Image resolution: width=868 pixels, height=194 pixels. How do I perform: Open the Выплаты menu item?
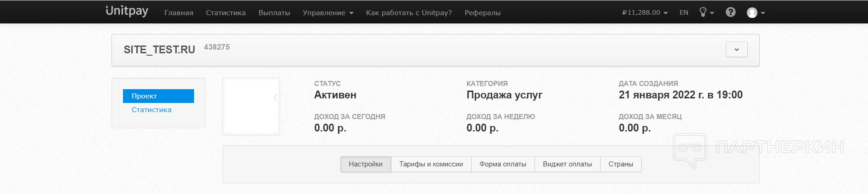pos(274,13)
